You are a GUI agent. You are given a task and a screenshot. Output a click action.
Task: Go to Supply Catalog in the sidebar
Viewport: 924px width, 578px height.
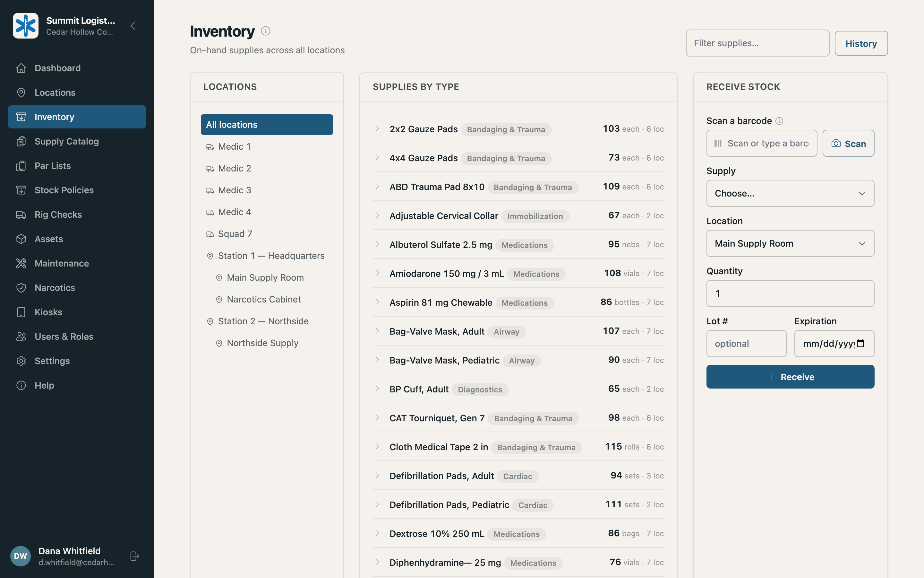point(77,141)
